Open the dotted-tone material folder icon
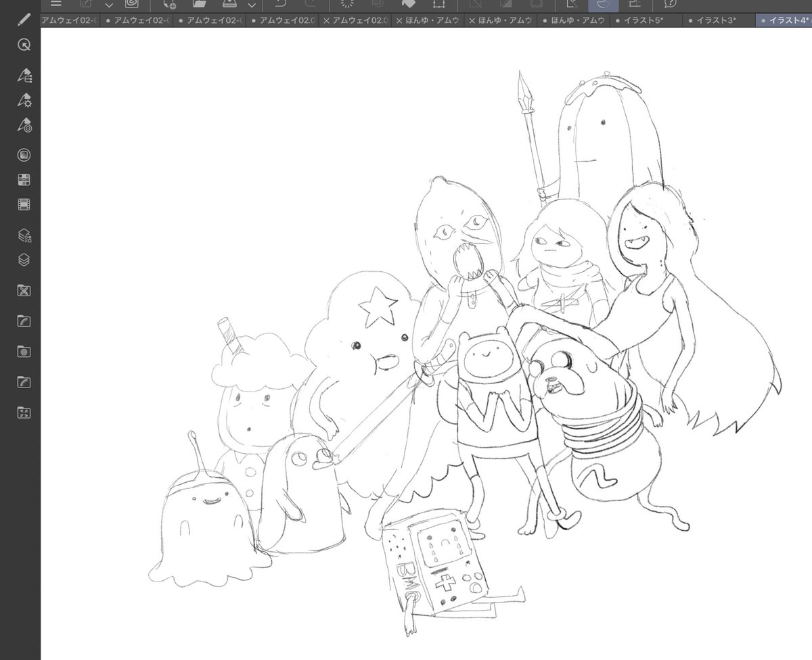 (24, 352)
